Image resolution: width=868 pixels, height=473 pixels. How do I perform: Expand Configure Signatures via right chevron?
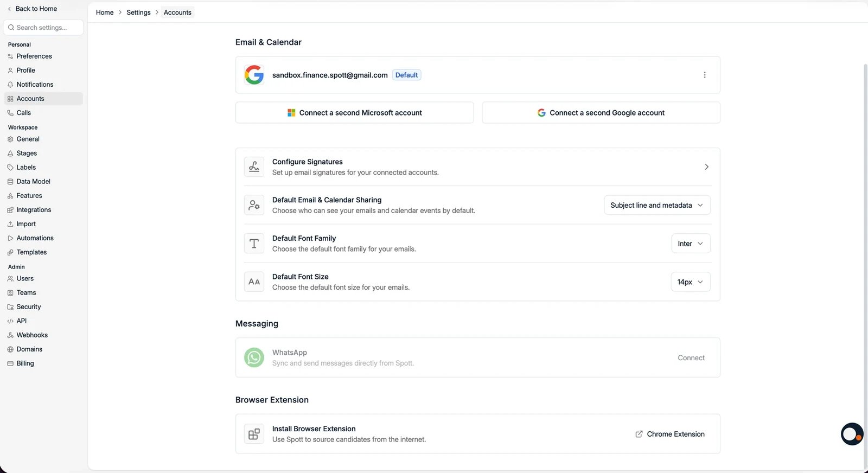click(x=706, y=167)
